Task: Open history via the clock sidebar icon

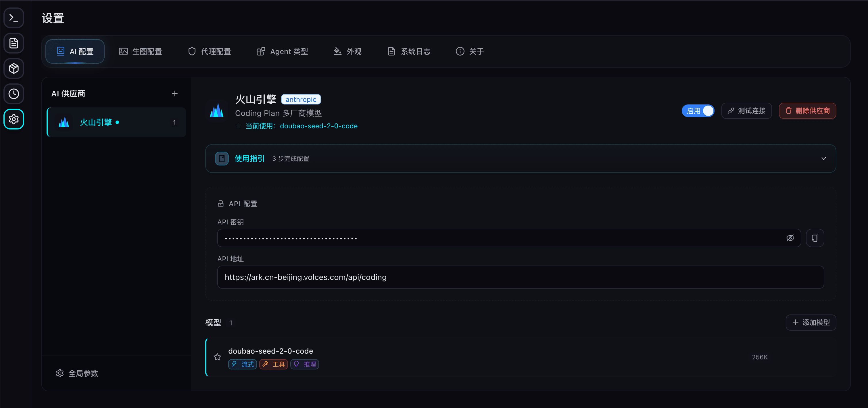Action: pos(14,94)
